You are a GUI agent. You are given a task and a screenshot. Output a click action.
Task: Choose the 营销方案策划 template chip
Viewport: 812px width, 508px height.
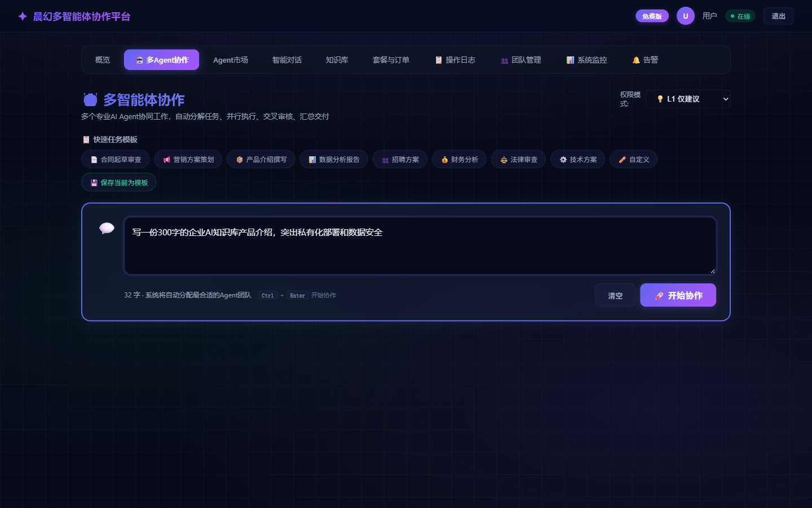[188, 159]
